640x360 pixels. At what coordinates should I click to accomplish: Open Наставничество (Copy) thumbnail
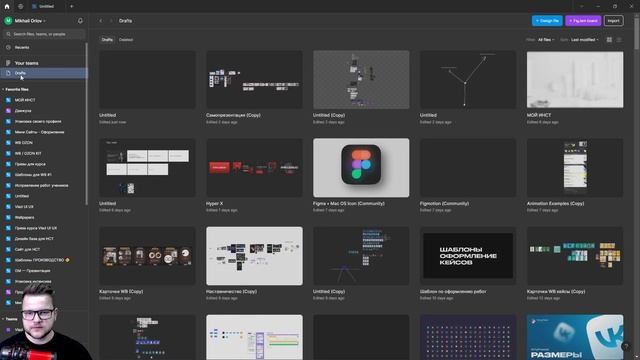[254, 256]
